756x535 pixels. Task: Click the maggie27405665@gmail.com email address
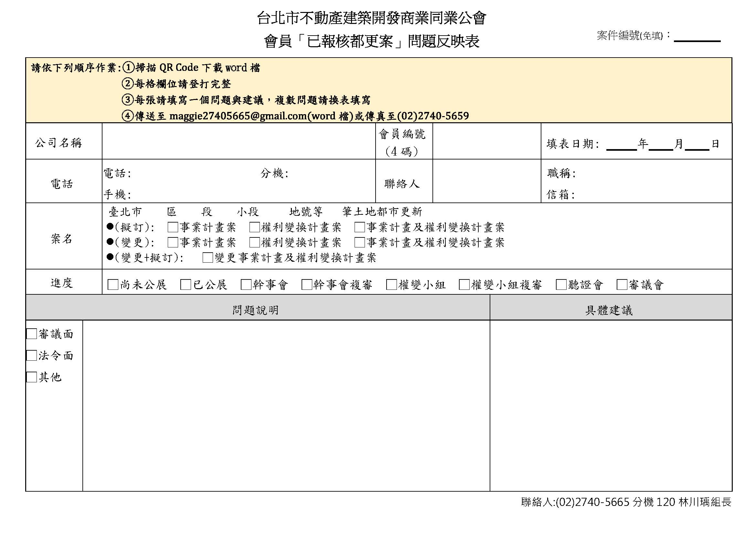click(238, 116)
